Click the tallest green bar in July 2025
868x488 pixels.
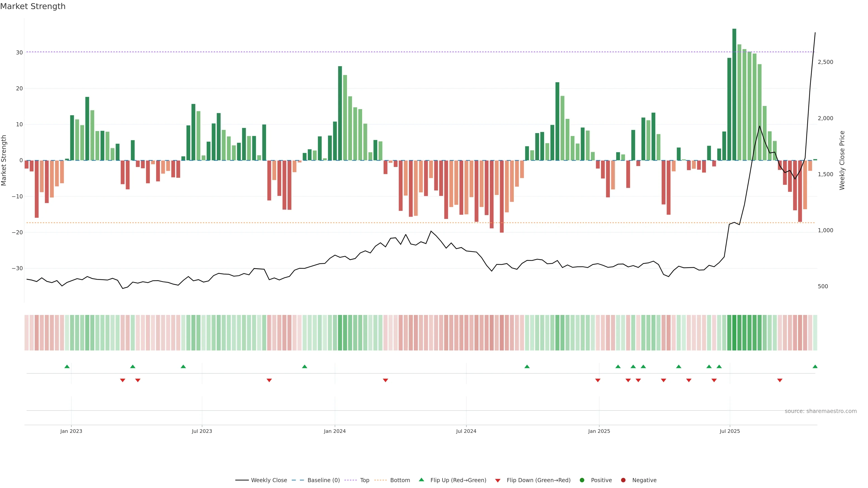coord(734,94)
